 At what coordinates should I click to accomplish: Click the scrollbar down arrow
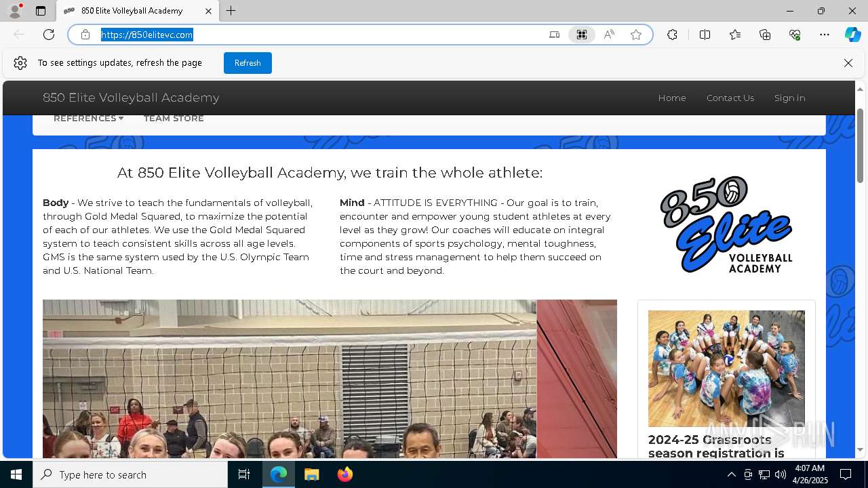click(861, 450)
